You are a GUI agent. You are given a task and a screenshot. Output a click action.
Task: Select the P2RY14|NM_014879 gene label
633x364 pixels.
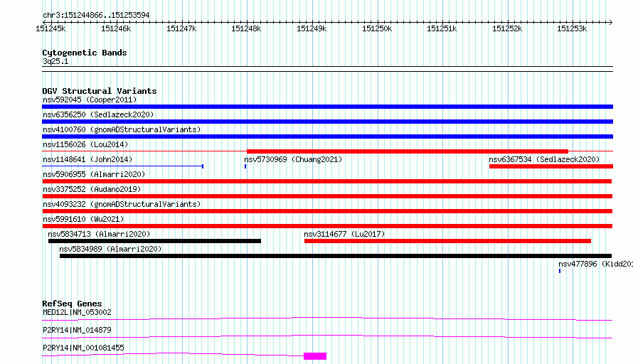77,330
